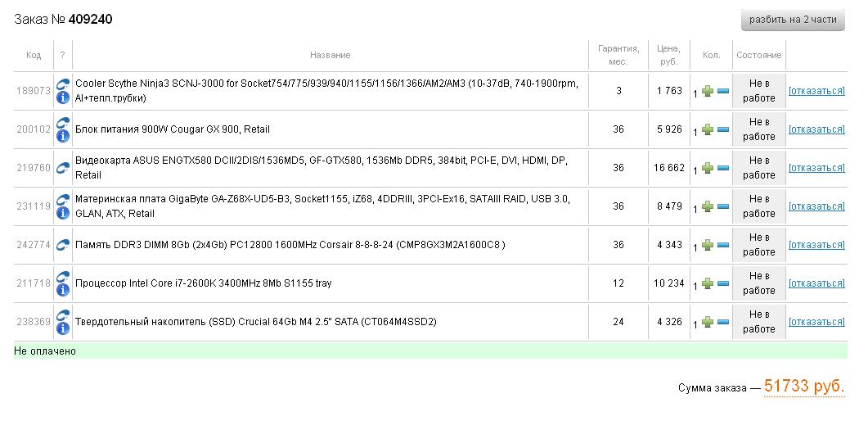Select product code 189073
Image resolution: width=868 pixels, height=430 pixels.
34,91
